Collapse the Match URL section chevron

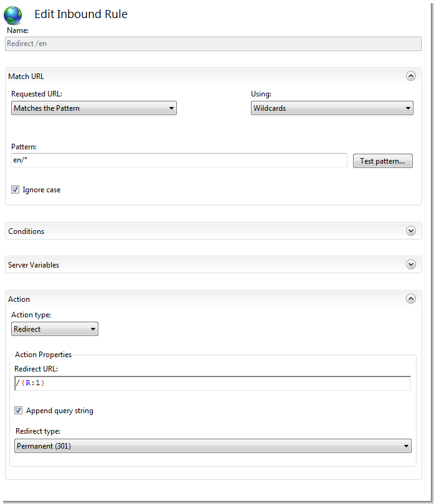410,76
